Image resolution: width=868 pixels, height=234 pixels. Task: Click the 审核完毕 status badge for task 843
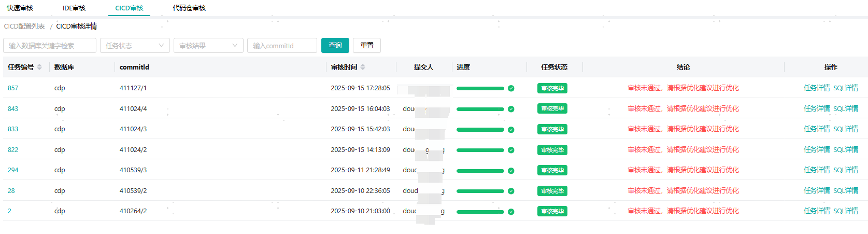(x=552, y=109)
